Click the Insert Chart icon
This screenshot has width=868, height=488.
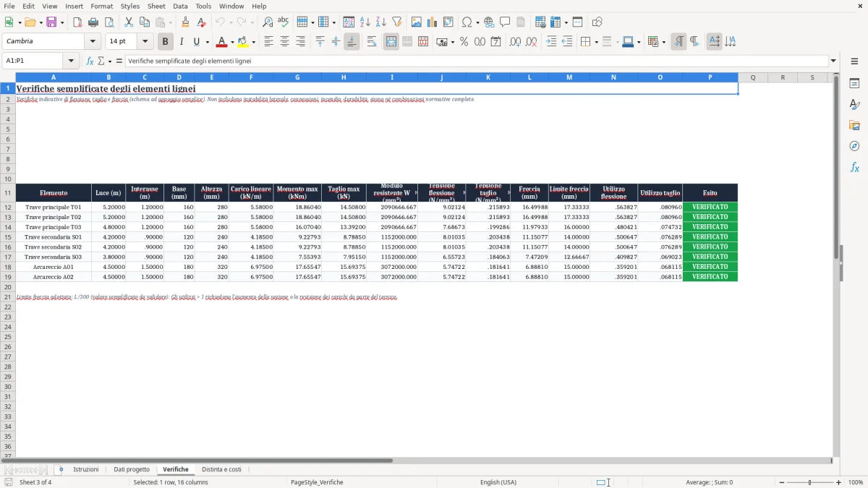(432, 22)
